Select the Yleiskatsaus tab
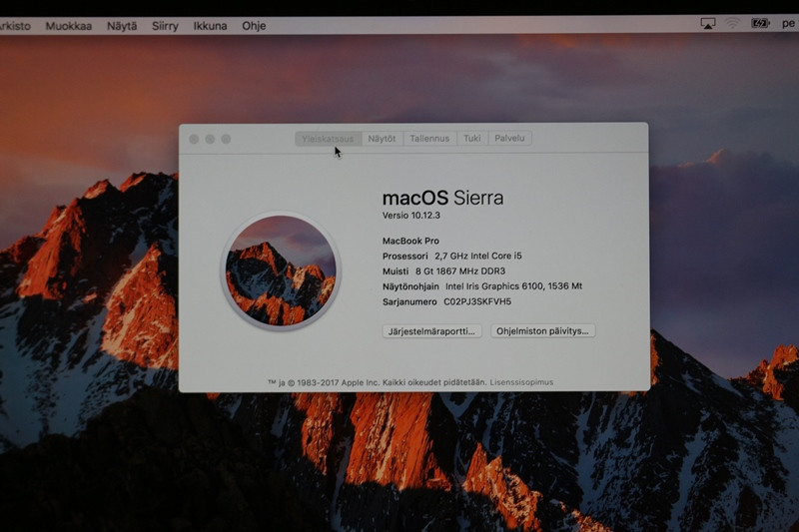Viewport: 799px width, 532px height. click(x=328, y=139)
